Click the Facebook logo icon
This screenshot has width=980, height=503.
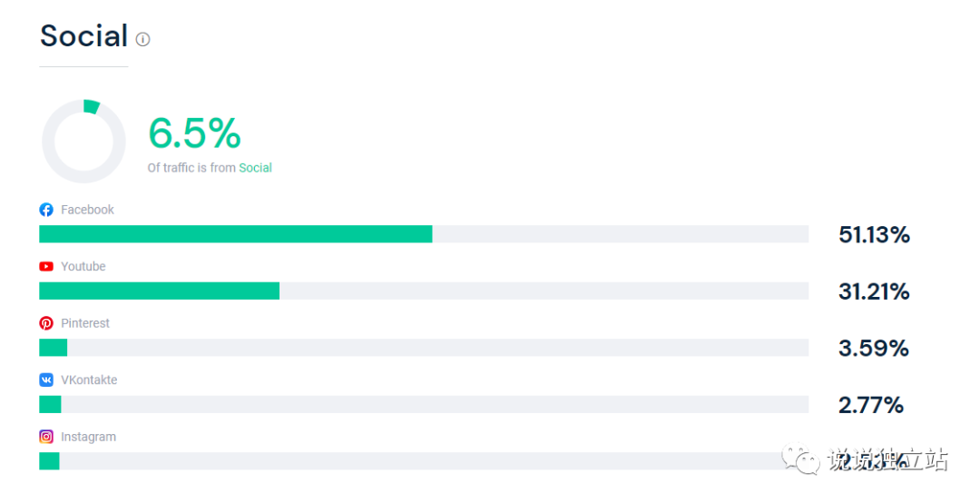(46, 210)
